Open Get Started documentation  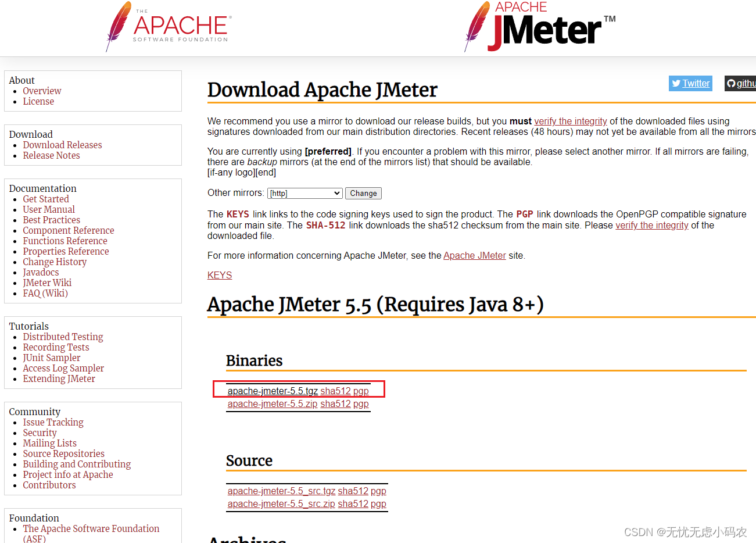coord(46,199)
